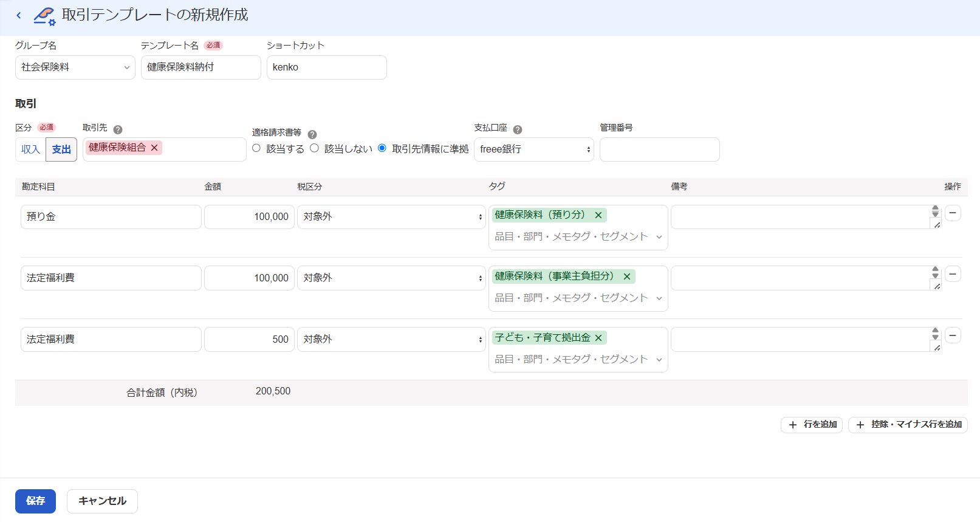Edit the ショートカット field containing kenko
The image size is (980, 522).
327,67
